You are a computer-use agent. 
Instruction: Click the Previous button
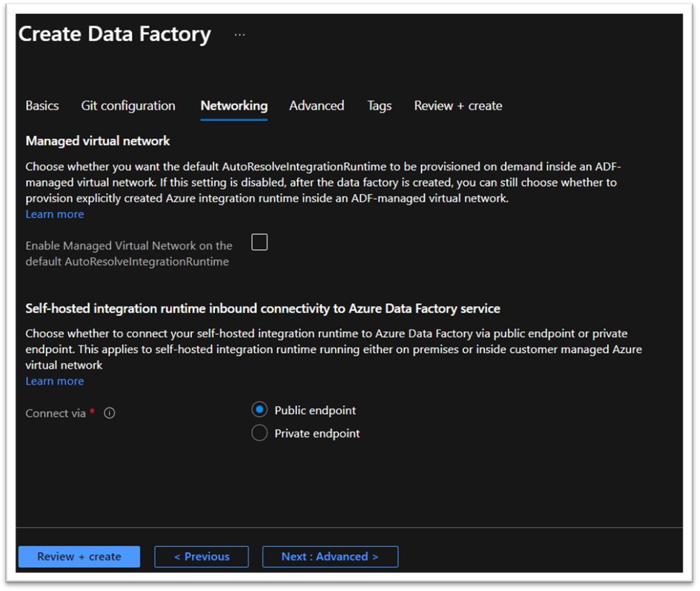pos(201,556)
